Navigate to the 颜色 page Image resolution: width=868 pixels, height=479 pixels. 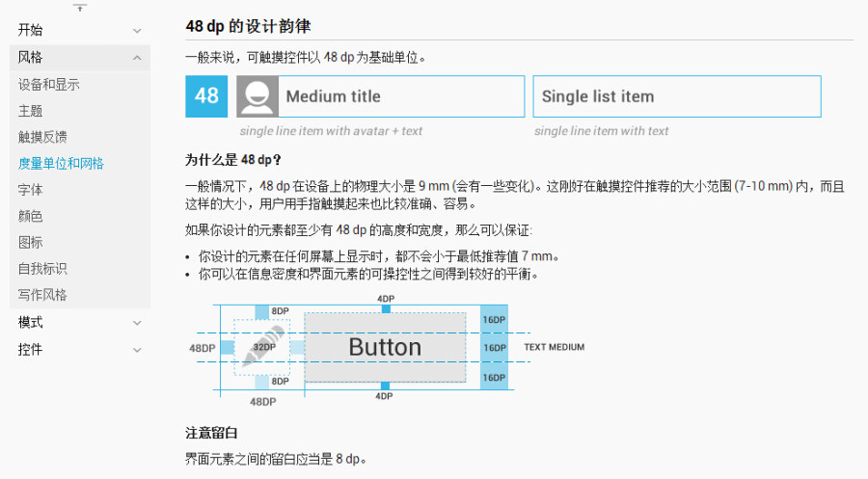click(x=31, y=216)
